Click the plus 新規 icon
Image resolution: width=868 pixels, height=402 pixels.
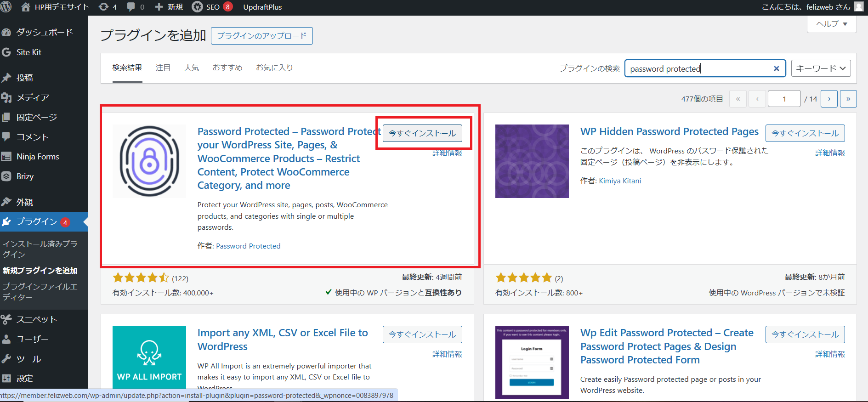coord(159,7)
